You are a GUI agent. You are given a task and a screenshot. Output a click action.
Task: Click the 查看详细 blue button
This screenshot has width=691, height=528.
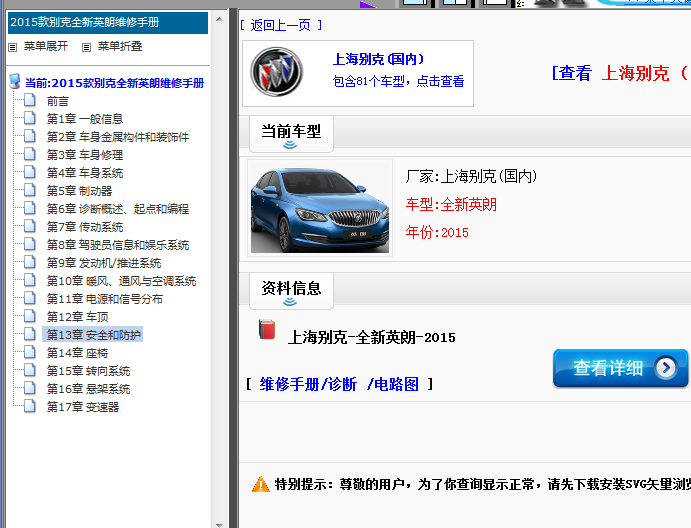point(620,368)
